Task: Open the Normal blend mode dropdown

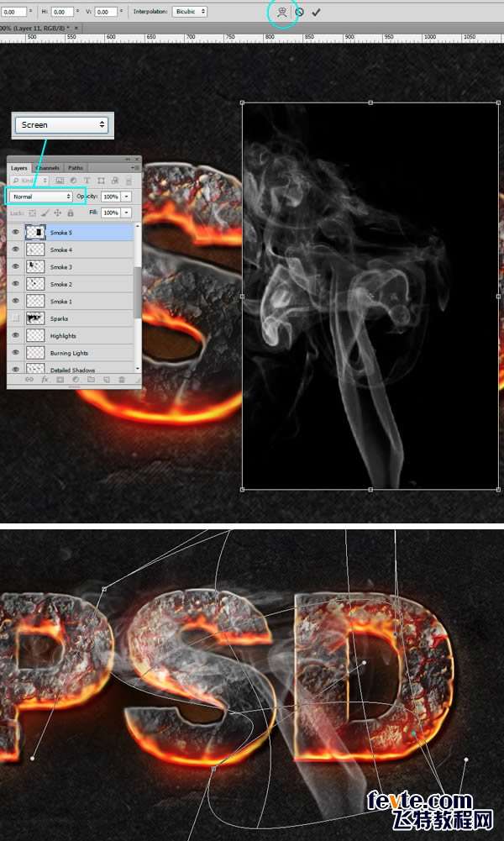Action: [41, 197]
